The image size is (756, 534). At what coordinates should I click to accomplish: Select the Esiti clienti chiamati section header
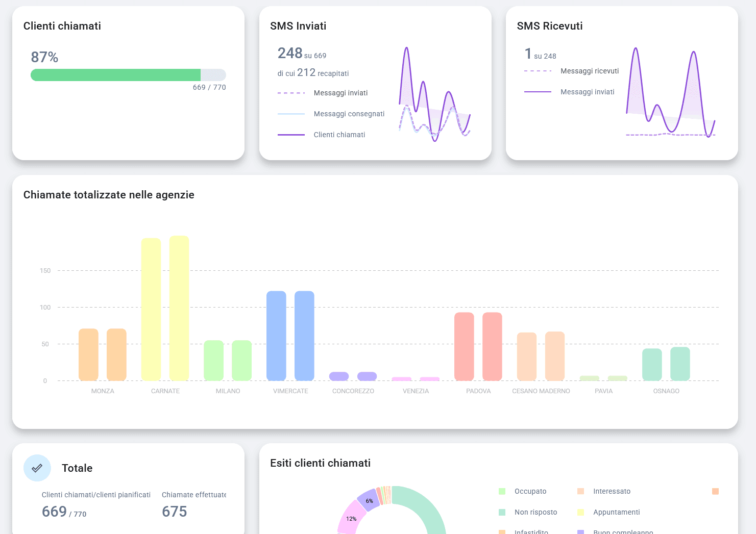coord(321,463)
